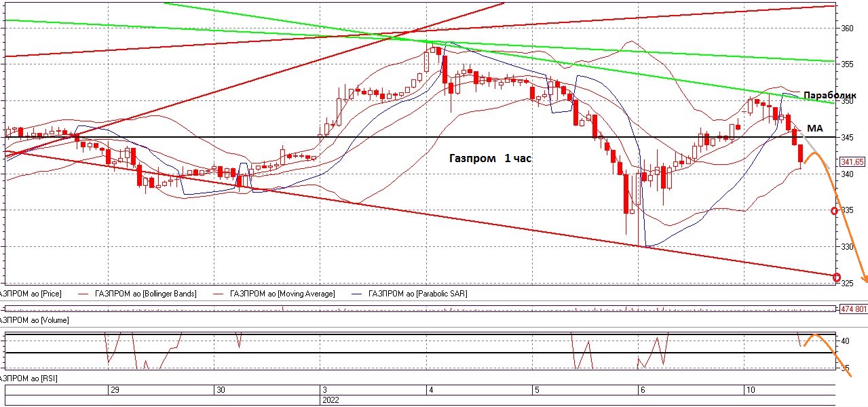Click the 360 price axis label
Image resolution: width=868 pixels, height=407 pixels.
coord(847,28)
